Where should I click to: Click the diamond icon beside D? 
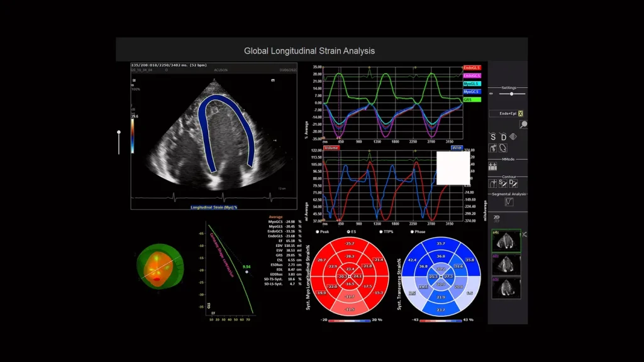[513, 137]
